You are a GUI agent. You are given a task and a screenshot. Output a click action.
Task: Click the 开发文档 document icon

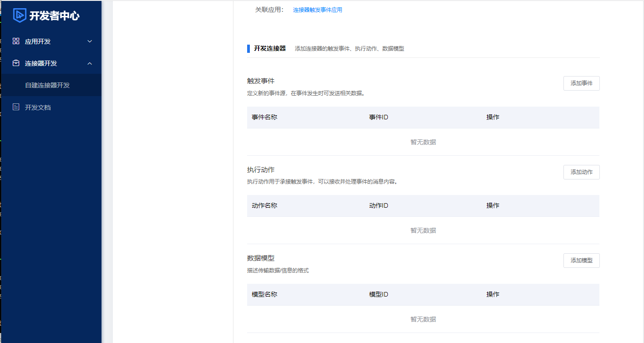point(16,107)
